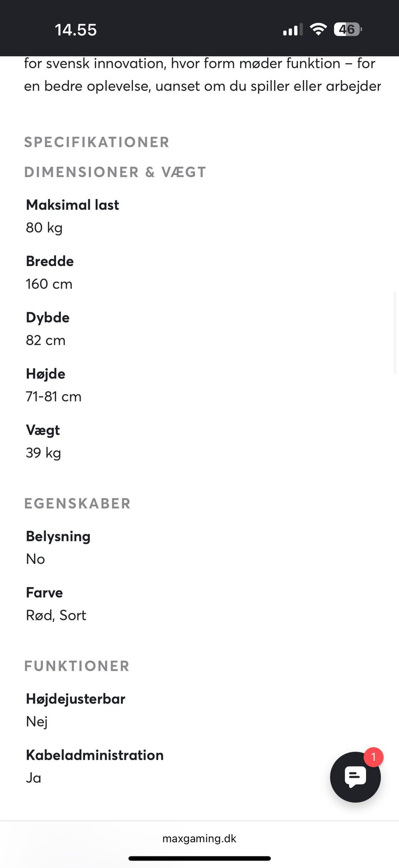Tap the battery level indicator
The height and width of the screenshot is (868, 399).
click(347, 30)
